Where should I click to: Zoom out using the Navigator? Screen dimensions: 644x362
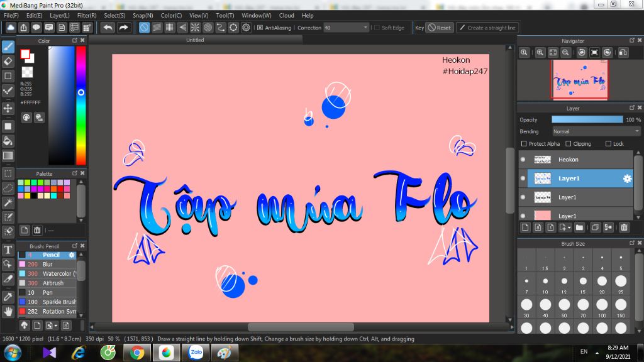(x=565, y=53)
